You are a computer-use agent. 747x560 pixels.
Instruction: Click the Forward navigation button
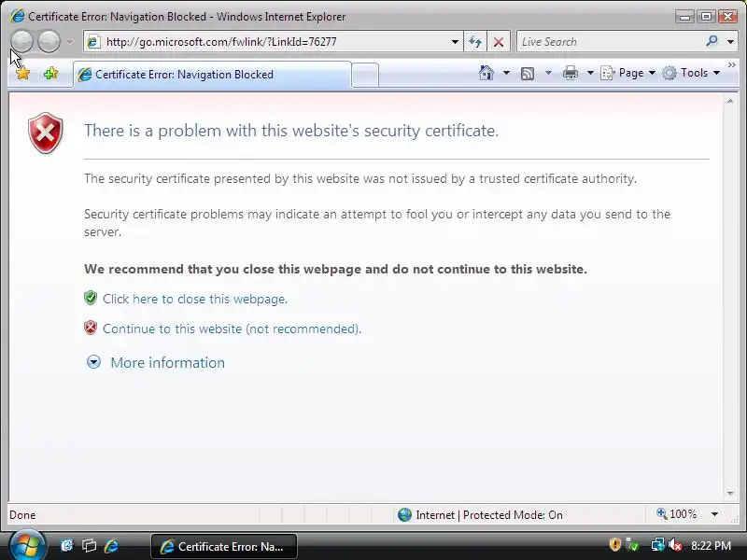coord(49,41)
